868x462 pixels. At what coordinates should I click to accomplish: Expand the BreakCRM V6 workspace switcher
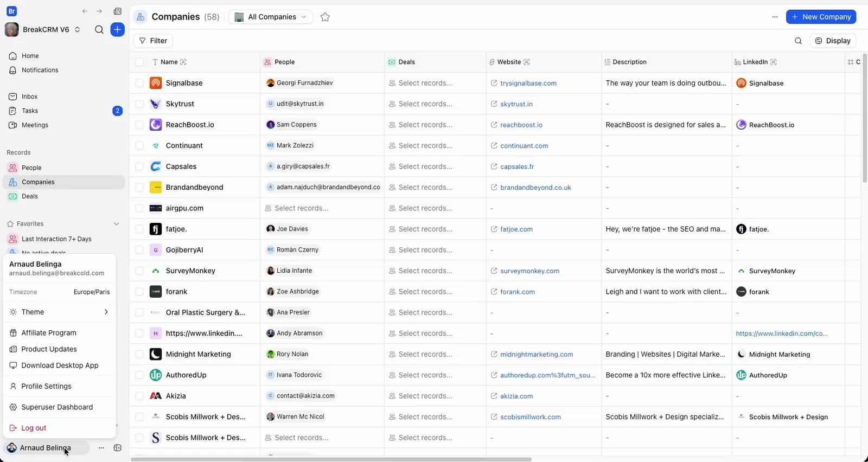(42, 30)
